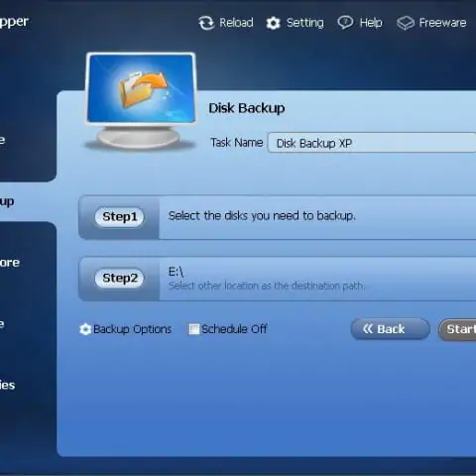Click the double chevron on the Back button
Viewport: 476px width, 476px height.
[368, 328]
